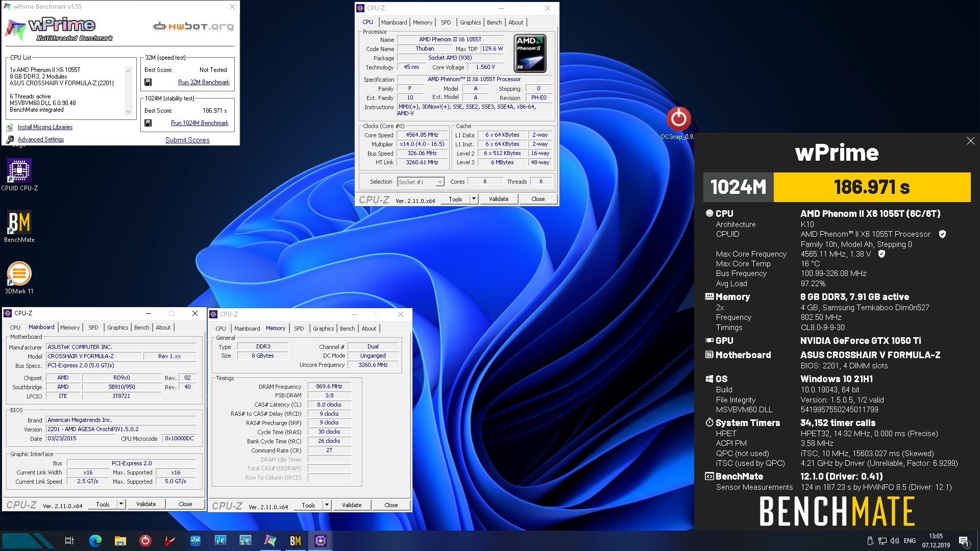Open SPD tab in Memory CPU-Z window
This screenshot has width=980, height=551.
coord(299,329)
